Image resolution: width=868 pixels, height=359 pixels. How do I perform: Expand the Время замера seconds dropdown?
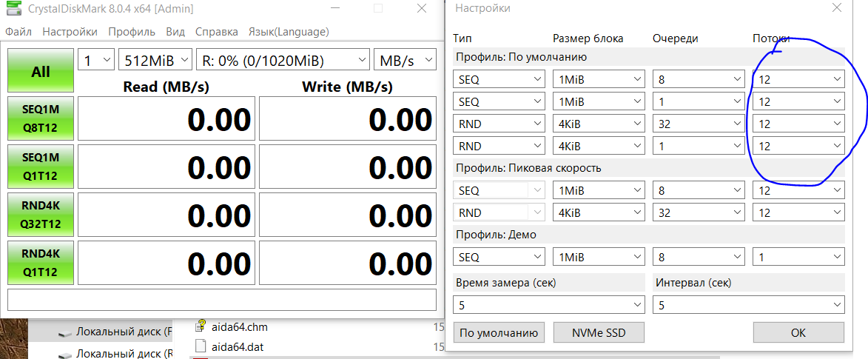(548, 304)
